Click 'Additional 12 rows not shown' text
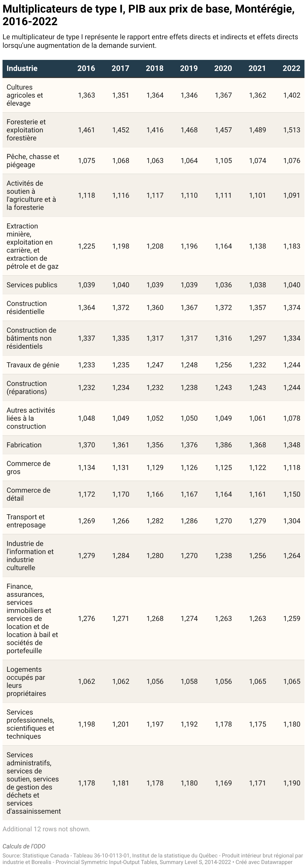 pos(47,829)
